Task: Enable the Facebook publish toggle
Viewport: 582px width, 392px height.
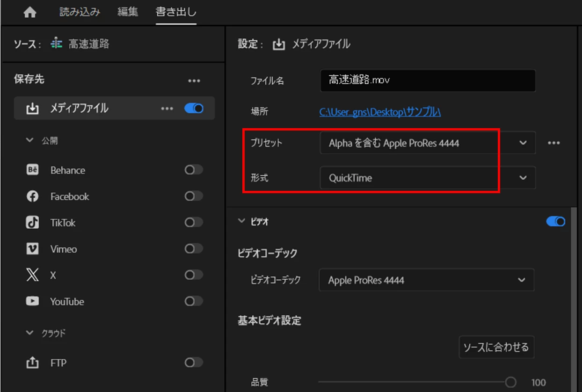Action: (194, 196)
